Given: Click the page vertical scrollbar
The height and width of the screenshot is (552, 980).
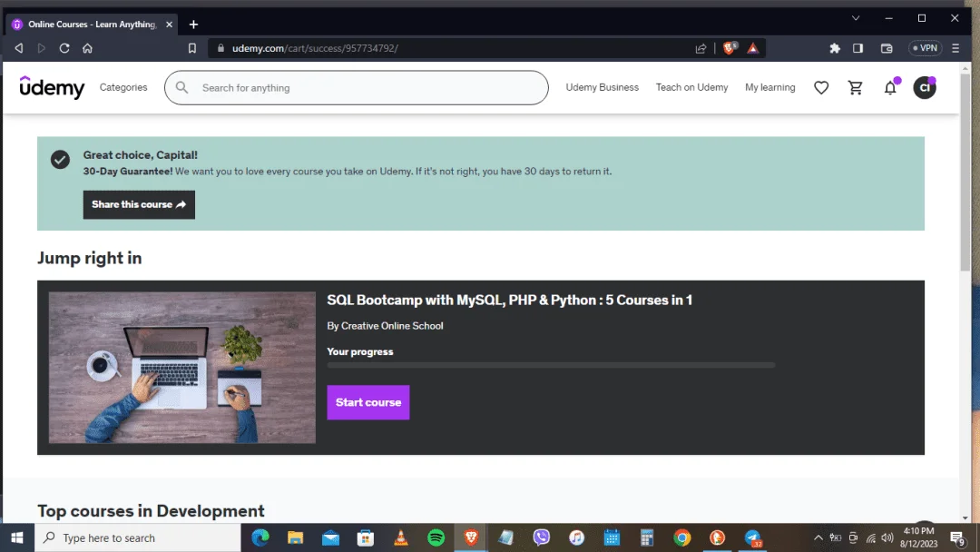Looking at the screenshot, I should (x=965, y=172).
